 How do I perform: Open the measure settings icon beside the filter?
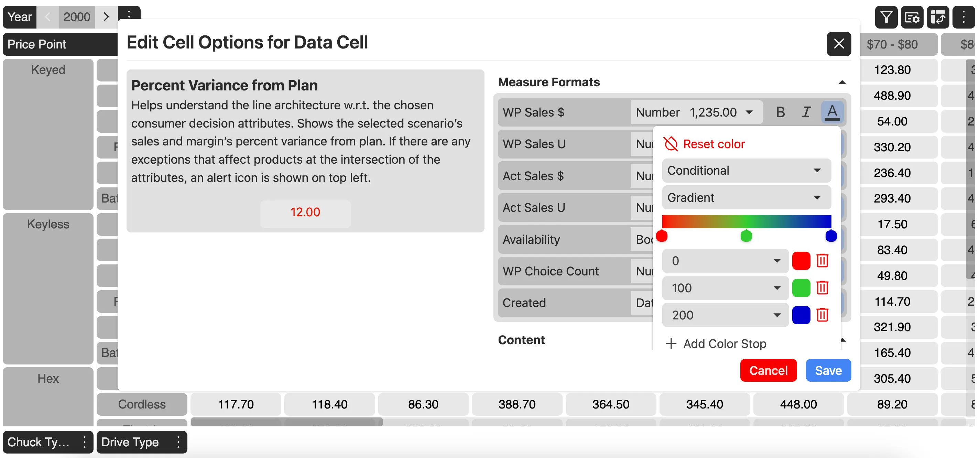[912, 17]
